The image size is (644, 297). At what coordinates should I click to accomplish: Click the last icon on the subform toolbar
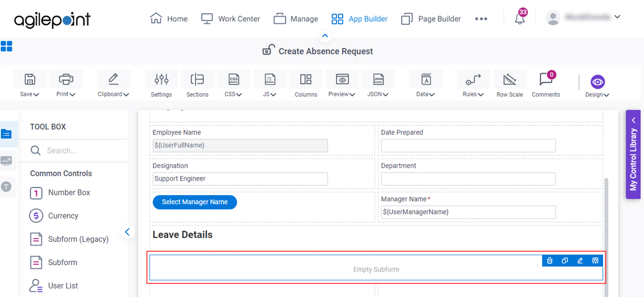595,261
